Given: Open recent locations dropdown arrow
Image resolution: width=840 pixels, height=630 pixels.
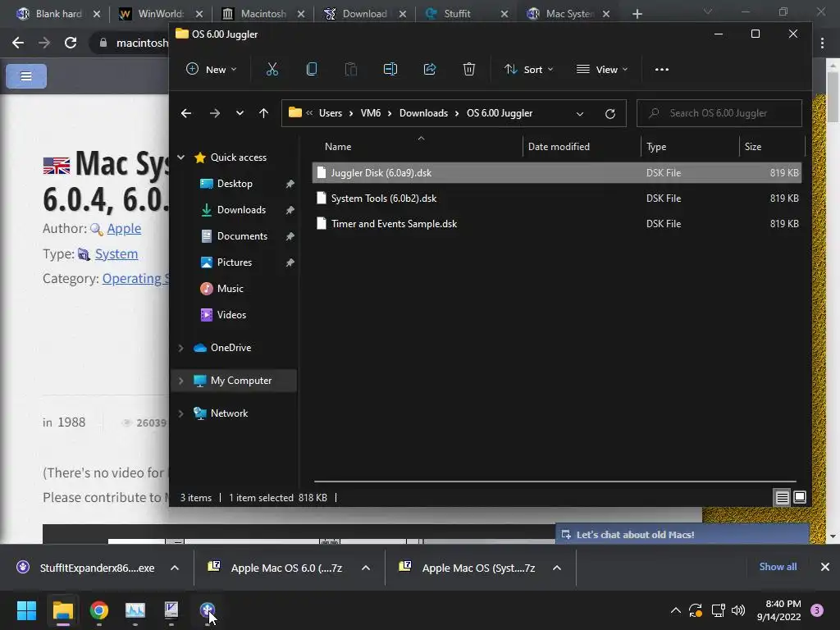Looking at the screenshot, I should coord(240,113).
